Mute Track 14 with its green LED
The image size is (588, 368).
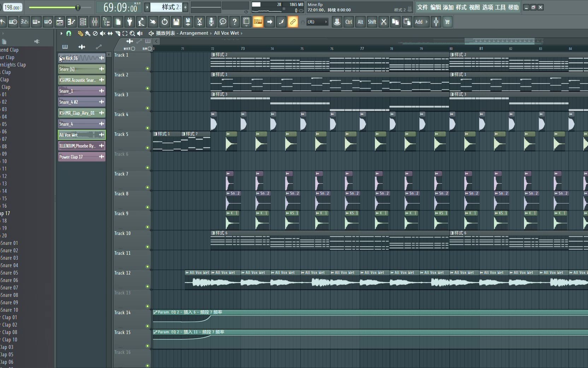click(x=147, y=326)
